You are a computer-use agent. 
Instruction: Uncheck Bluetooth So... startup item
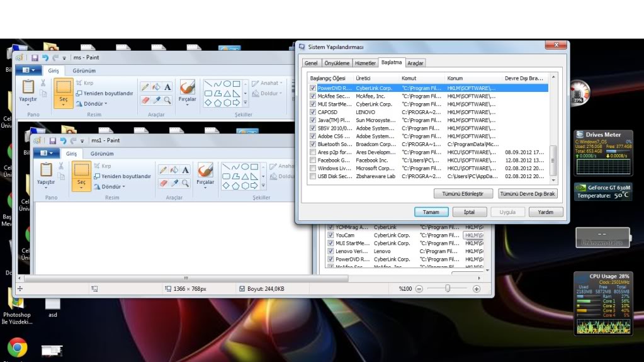click(313, 144)
